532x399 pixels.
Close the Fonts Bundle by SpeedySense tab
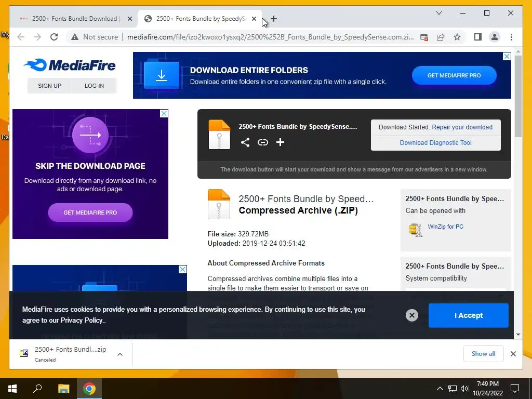254,19
